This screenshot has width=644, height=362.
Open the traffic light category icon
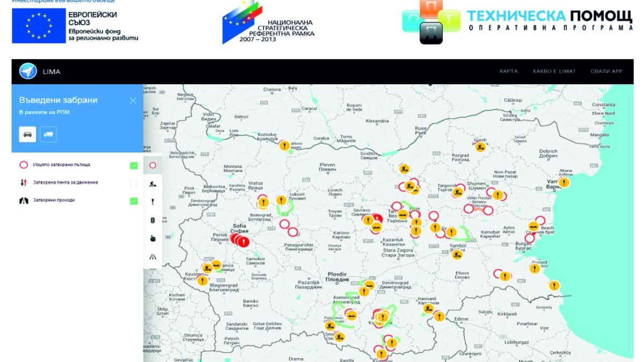[x=153, y=220]
